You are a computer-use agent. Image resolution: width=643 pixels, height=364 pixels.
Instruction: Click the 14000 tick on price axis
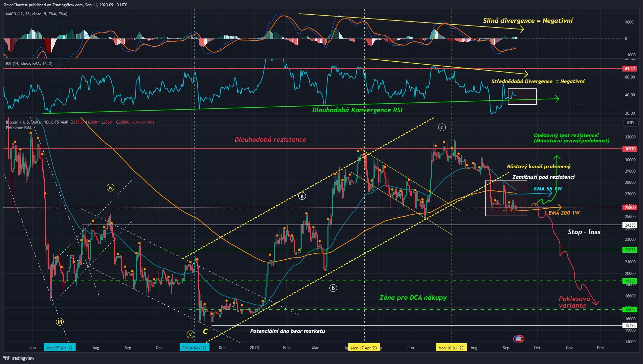pos(630,342)
